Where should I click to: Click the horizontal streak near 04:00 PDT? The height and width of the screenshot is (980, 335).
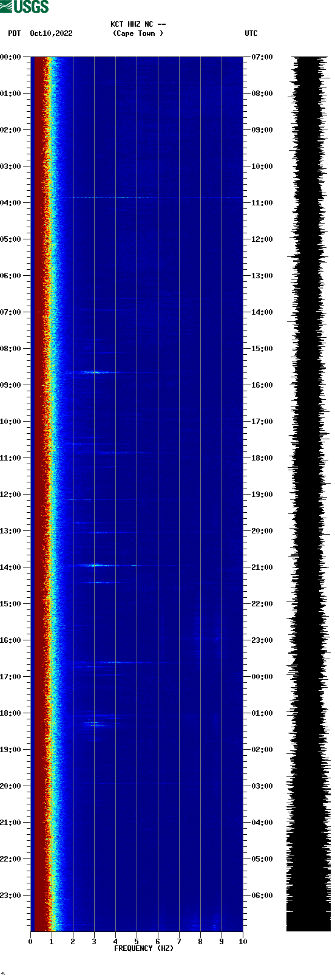point(155,197)
